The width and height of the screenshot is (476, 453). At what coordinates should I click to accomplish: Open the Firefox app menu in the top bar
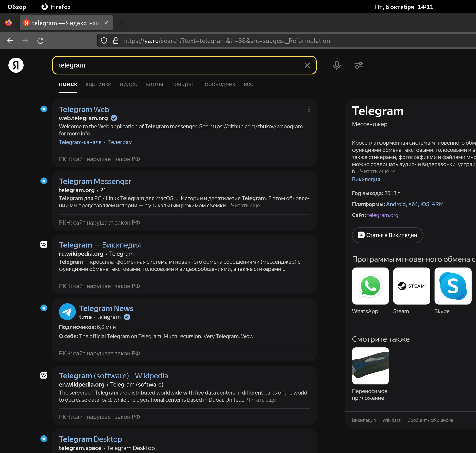[56, 7]
